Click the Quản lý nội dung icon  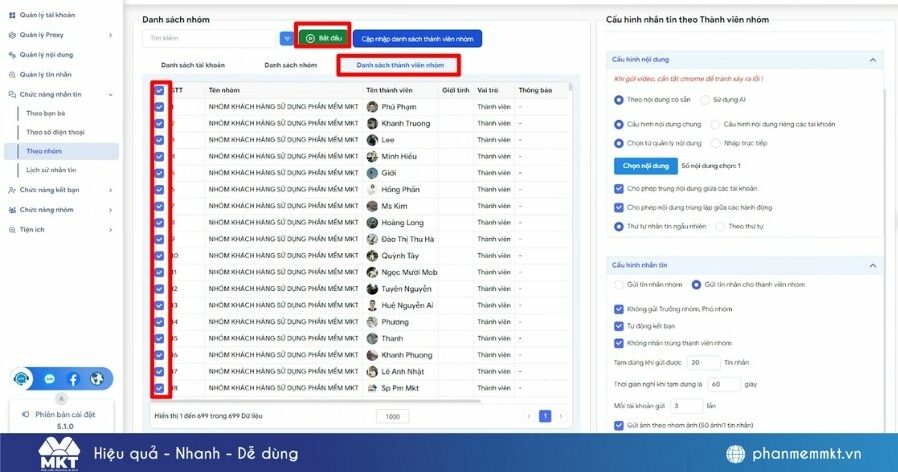[x=12, y=55]
